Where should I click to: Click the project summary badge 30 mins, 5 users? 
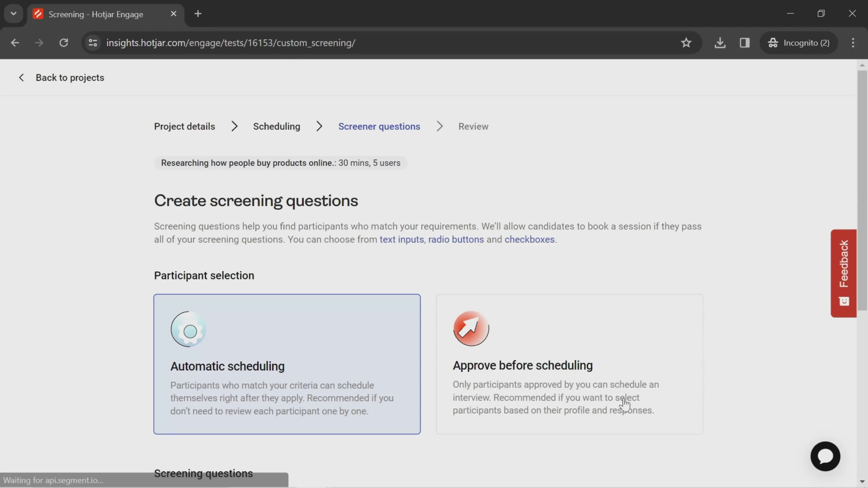pos(281,163)
